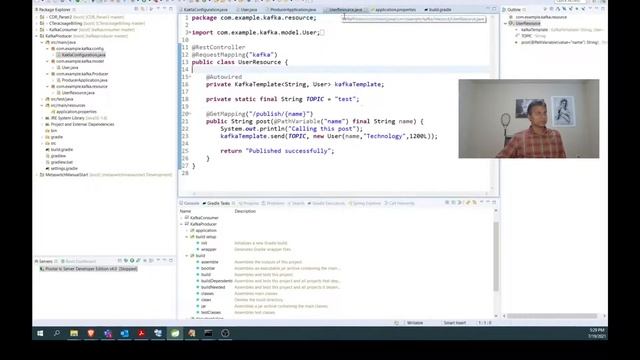Open User.java in Package Explorer
640x360 pixels.
(x=70, y=67)
